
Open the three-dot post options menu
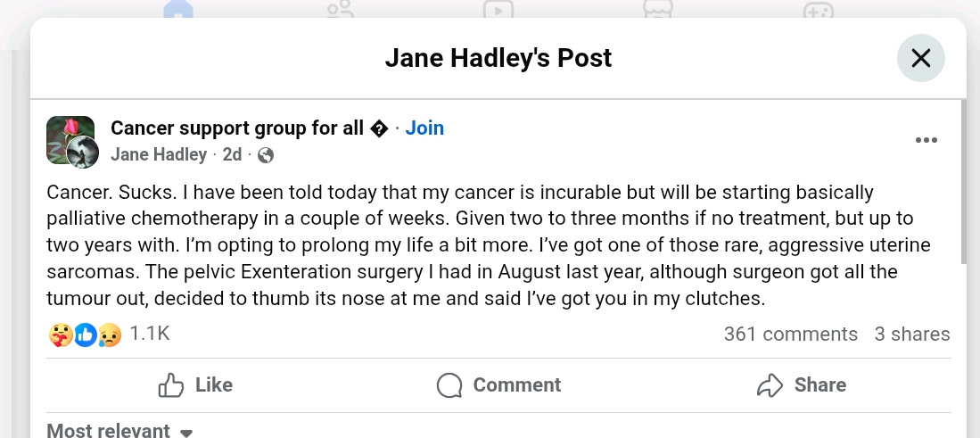926,140
